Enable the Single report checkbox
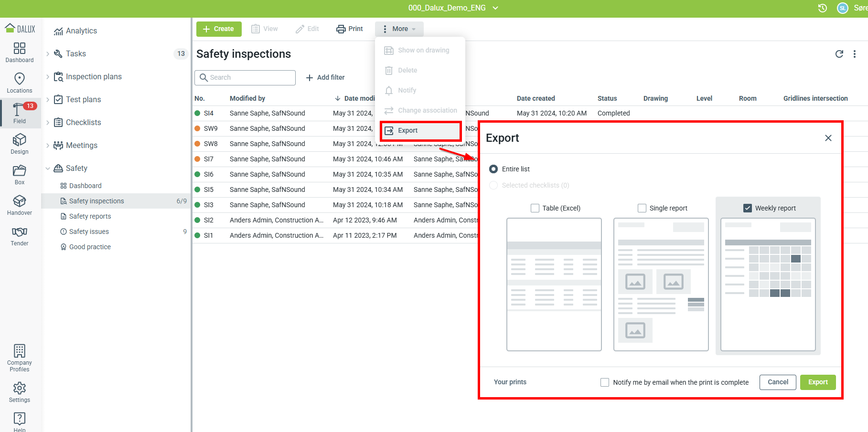The width and height of the screenshot is (868, 432). (642, 208)
